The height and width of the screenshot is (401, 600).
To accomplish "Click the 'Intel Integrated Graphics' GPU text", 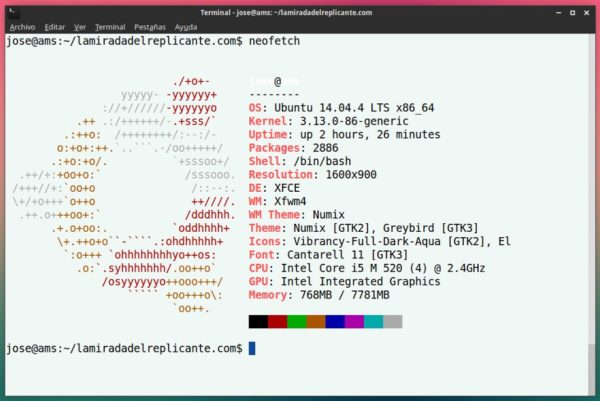I will pyautogui.click(x=360, y=282).
